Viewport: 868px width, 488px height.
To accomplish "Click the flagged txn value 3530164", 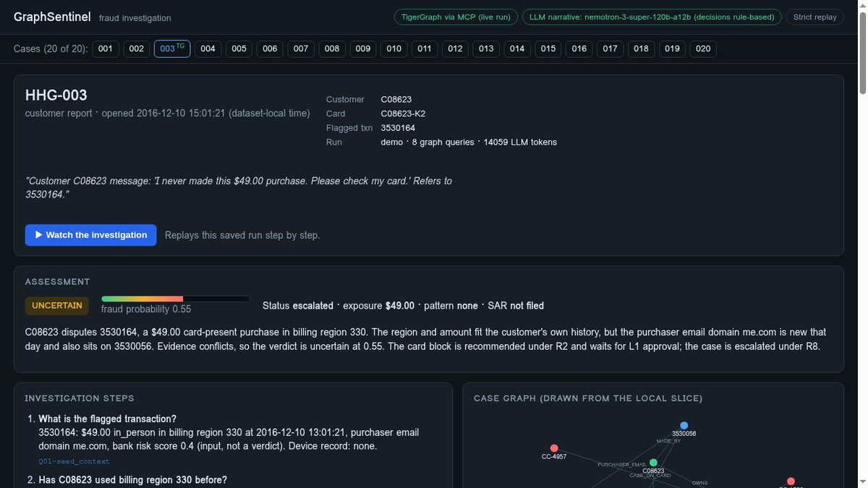I will 398,128.
